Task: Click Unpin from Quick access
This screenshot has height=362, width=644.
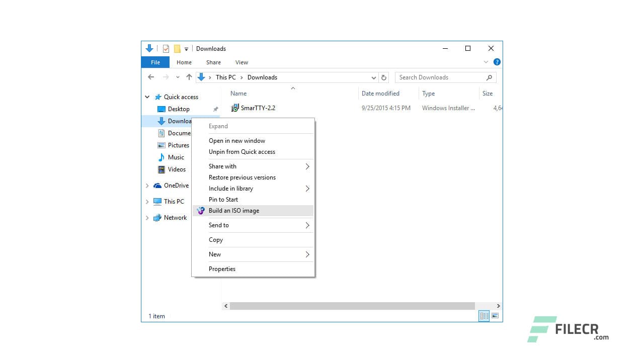Action: click(242, 152)
